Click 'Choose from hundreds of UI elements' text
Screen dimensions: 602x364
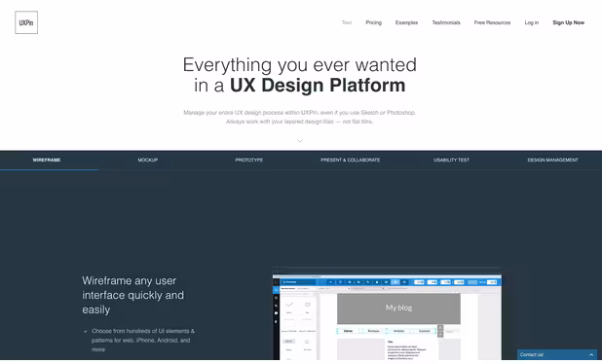click(x=143, y=341)
